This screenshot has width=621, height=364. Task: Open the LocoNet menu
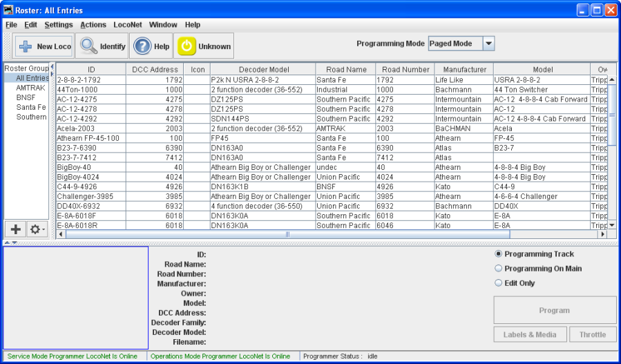[128, 25]
